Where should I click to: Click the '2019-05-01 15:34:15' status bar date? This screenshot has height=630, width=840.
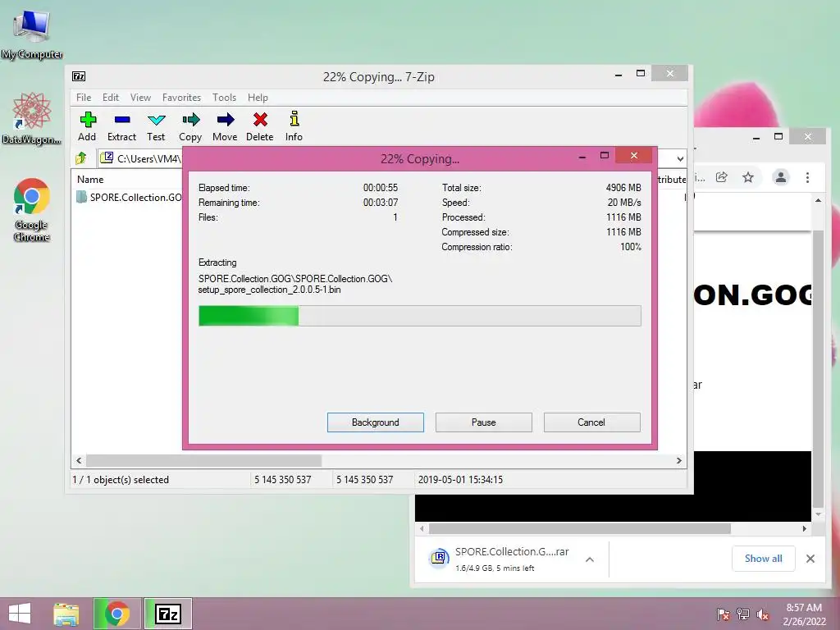(x=460, y=479)
